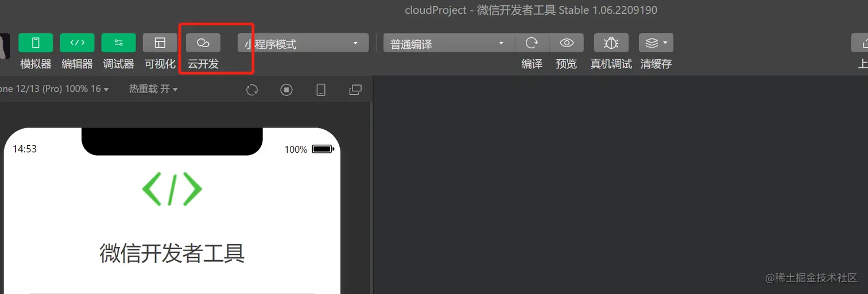
Task: Toggle the Debugger (调试器) panel button
Action: (x=118, y=43)
